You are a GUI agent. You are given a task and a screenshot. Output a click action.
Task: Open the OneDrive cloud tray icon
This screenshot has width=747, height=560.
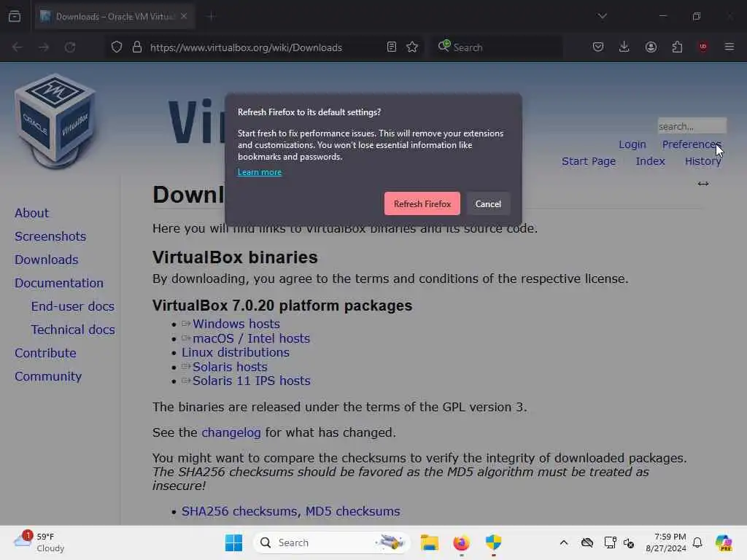coord(587,542)
